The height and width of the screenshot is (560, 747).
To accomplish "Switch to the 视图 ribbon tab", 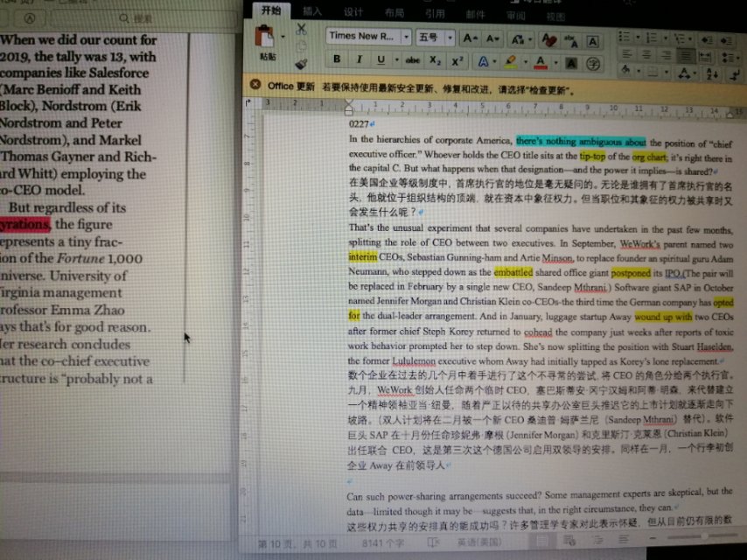I will [x=556, y=17].
